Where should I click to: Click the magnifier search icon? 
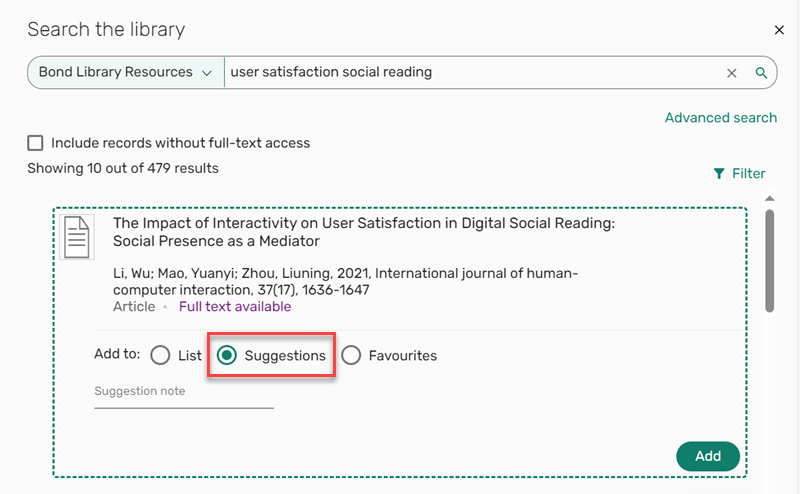click(761, 73)
